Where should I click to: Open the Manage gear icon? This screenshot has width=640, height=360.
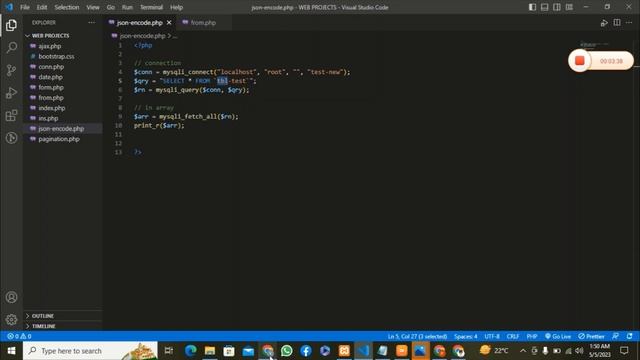click(11, 319)
